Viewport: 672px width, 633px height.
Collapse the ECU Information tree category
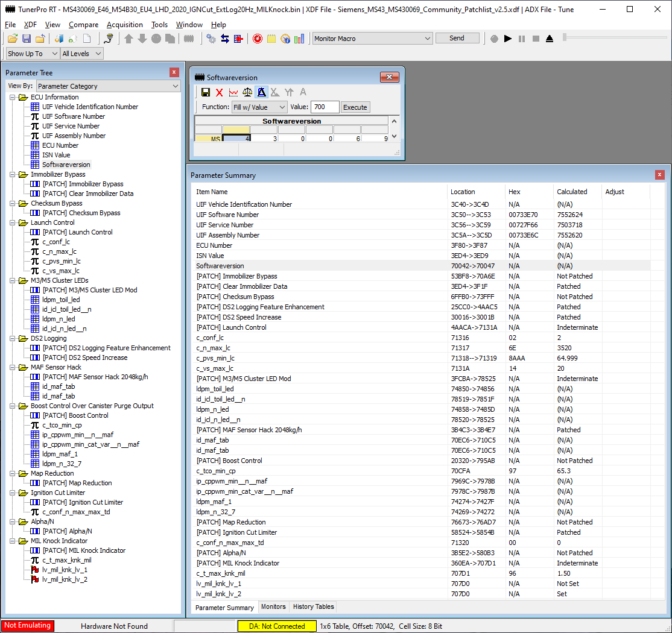click(13, 97)
